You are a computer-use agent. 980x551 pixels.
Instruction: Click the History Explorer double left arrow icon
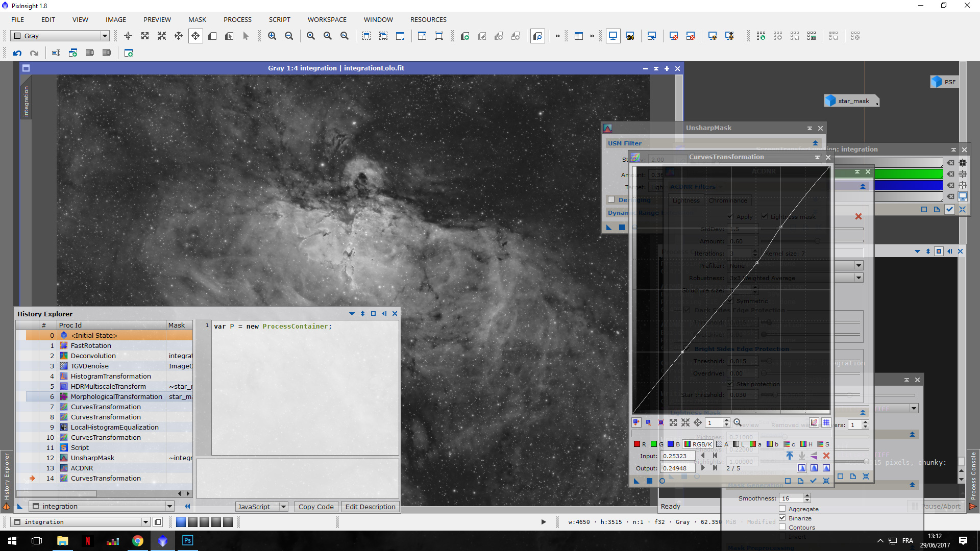tap(187, 506)
